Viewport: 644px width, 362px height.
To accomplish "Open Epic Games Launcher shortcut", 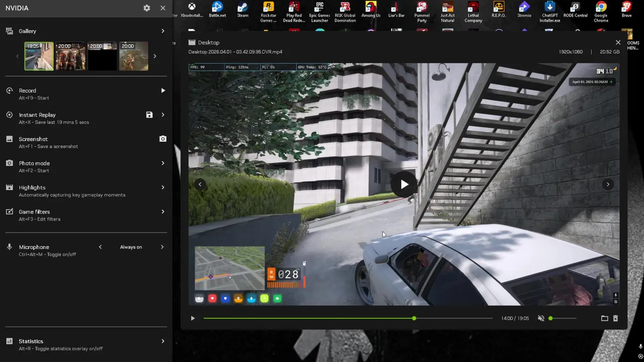I will pyautogui.click(x=319, y=12).
